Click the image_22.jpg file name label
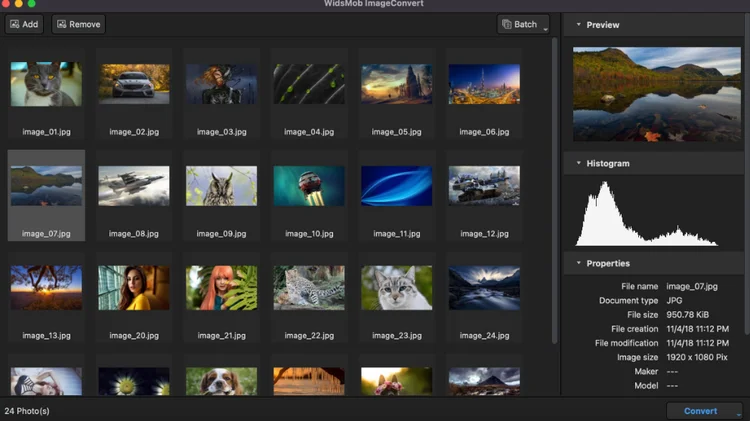The height and width of the screenshot is (421, 750). tap(309, 335)
